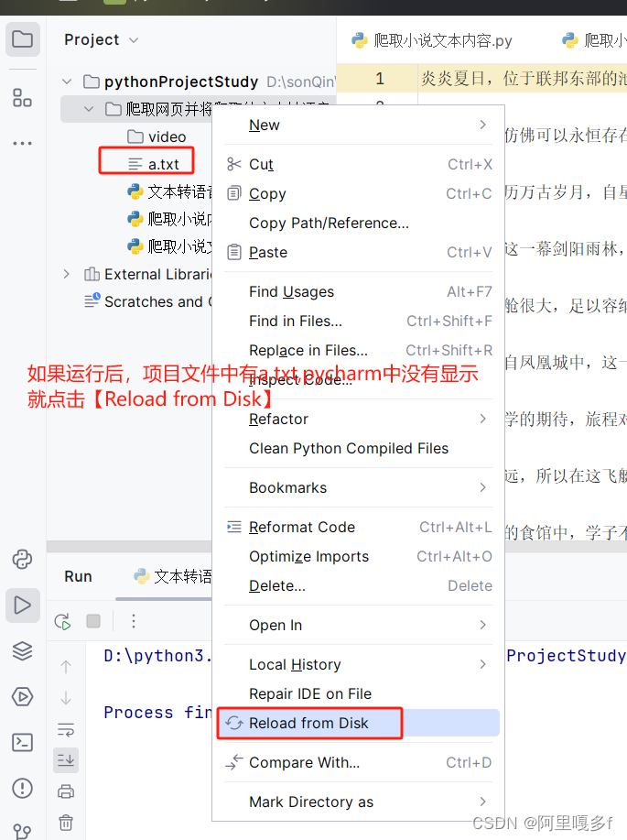Open the Terminal tool window
This screenshot has width=627, height=840.
pos(23,743)
